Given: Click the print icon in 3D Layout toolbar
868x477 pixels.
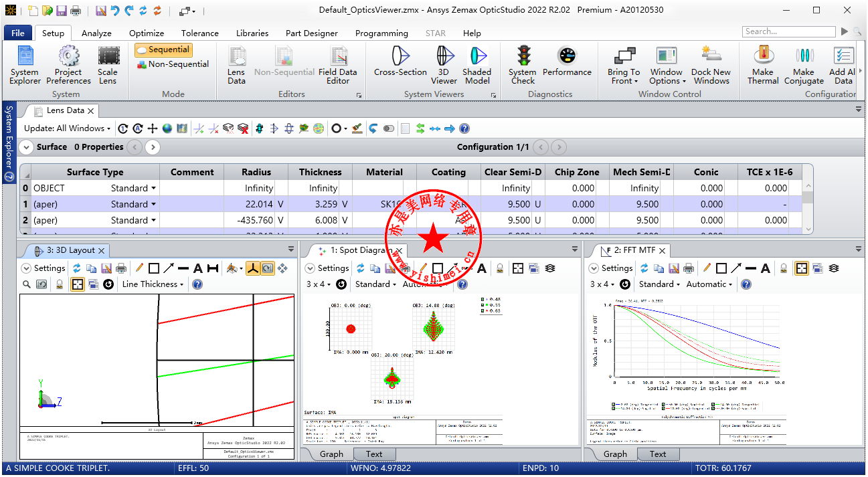Looking at the screenshot, I should point(121,268).
